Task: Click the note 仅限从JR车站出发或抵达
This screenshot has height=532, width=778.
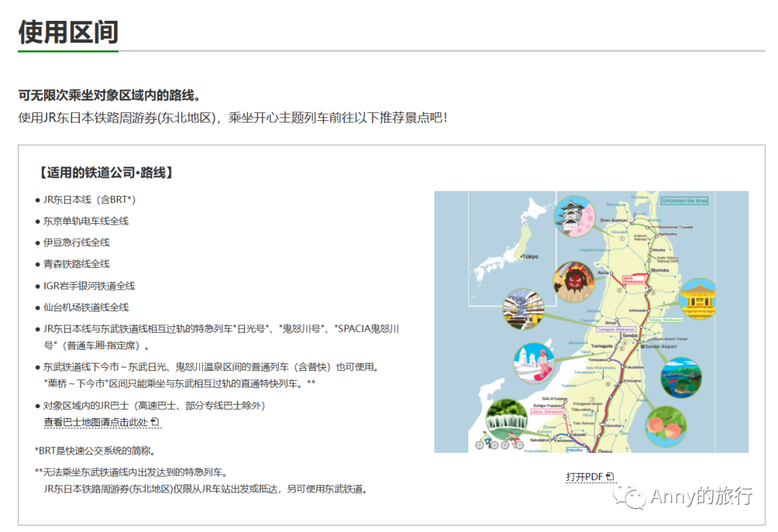Action: pyautogui.click(x=206, y=489)
